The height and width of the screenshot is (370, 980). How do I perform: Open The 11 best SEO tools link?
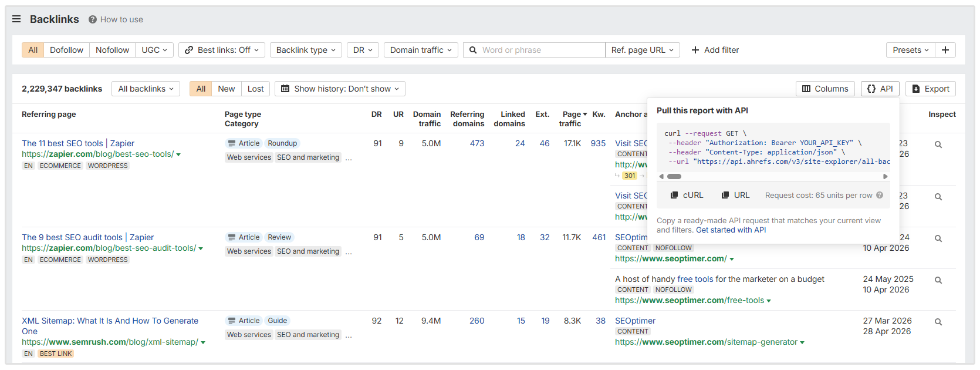point(78,143)
